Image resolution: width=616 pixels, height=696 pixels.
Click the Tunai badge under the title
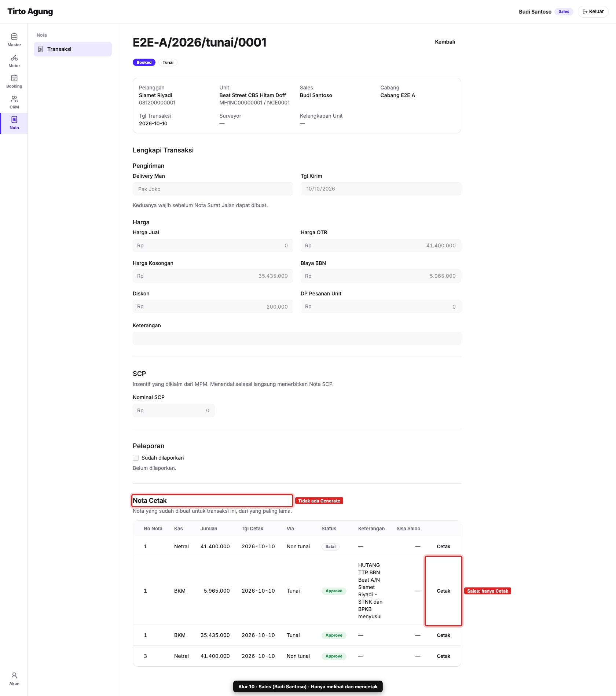pyautogui.click(x=168, y=62)
